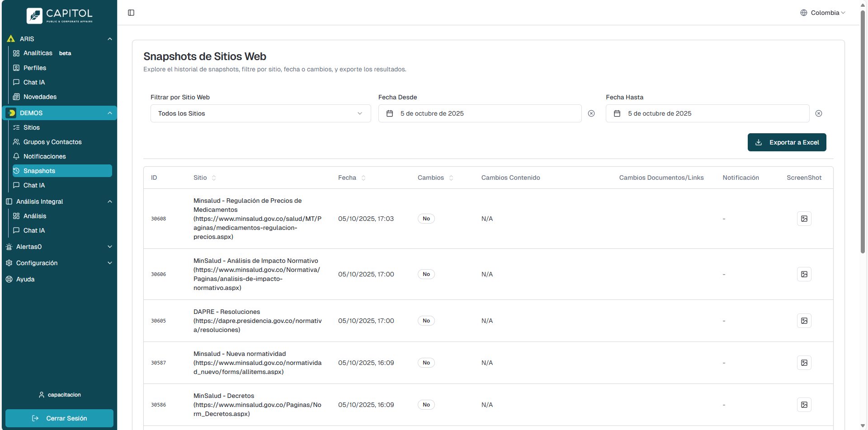
Task: Open Grupos y Contactos menu item
Action: 52,142
